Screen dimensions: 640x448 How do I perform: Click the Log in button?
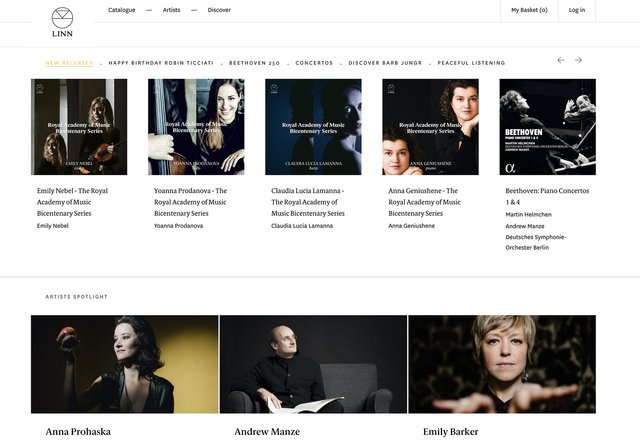(577, 10)
